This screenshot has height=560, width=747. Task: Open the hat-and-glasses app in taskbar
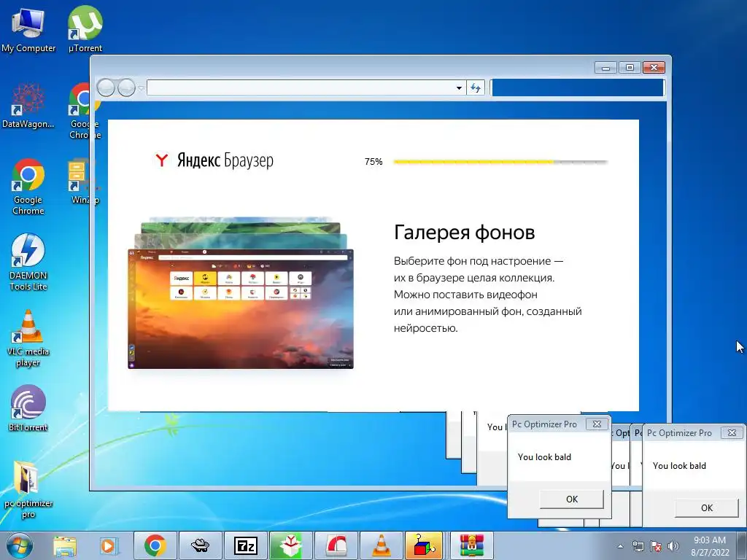(200, 545)
